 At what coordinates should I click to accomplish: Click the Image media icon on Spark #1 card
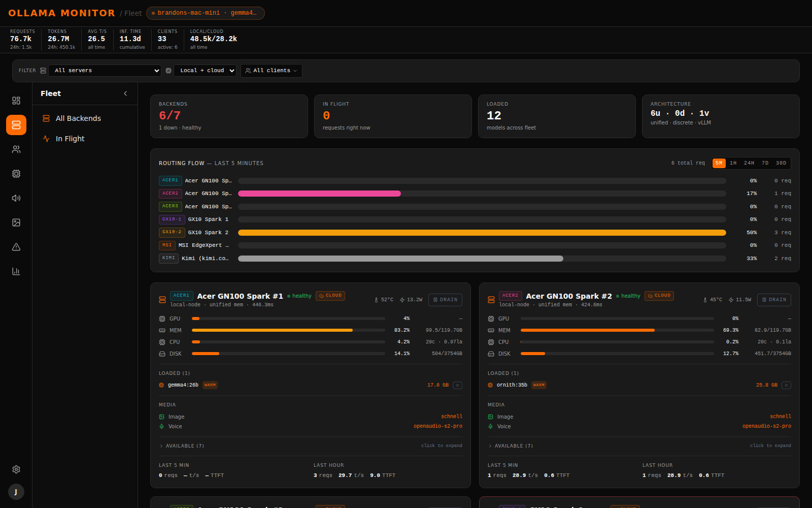coord(162,417)
